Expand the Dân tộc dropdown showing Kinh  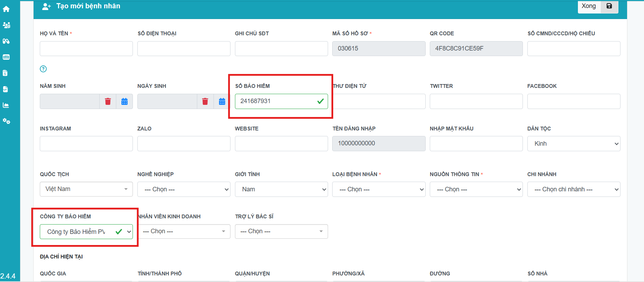(573, 144)
